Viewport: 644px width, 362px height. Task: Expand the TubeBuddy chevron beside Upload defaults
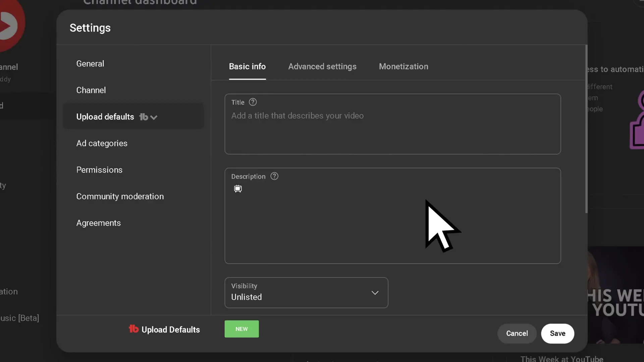154,117
